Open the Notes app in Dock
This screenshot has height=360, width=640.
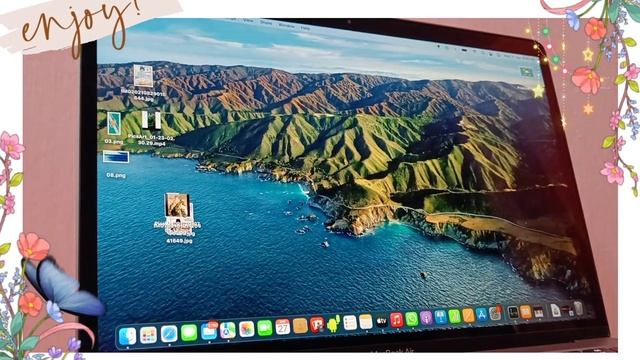(x=366, y=322)
